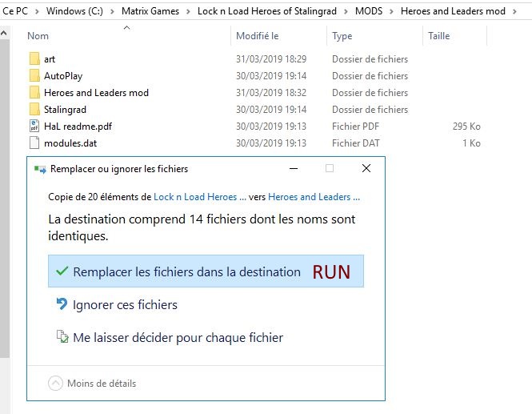Image resolution: width=532 pixels, height=414 pixels.
Task: Click the art folder name
Action: tap(50, 59)
